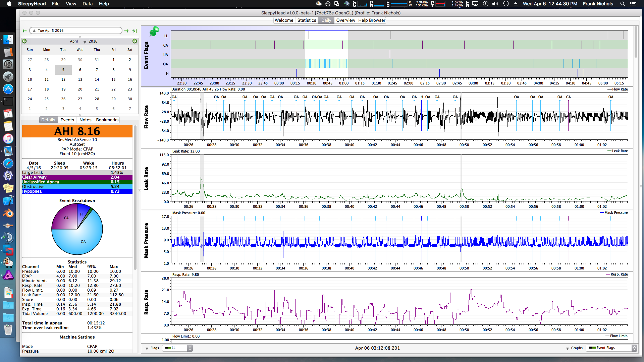Click the details panel vertical scrollbar

click(x=135, y=198)
